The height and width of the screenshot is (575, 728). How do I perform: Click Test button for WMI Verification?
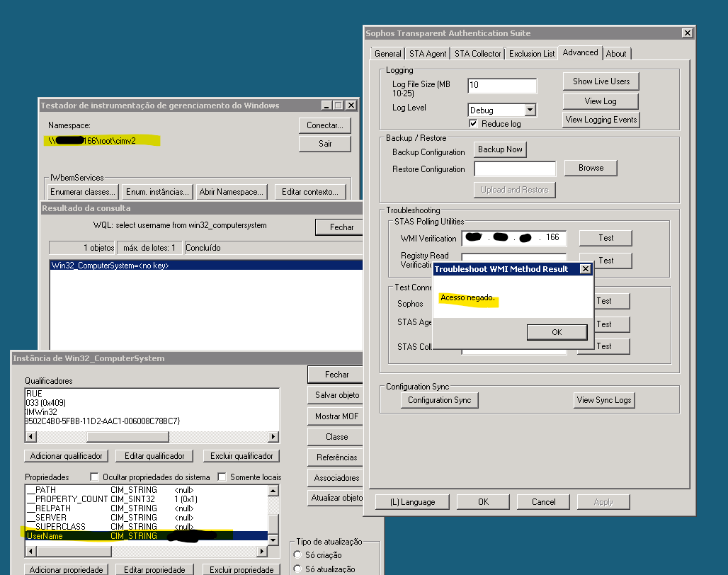coord(605,238)
